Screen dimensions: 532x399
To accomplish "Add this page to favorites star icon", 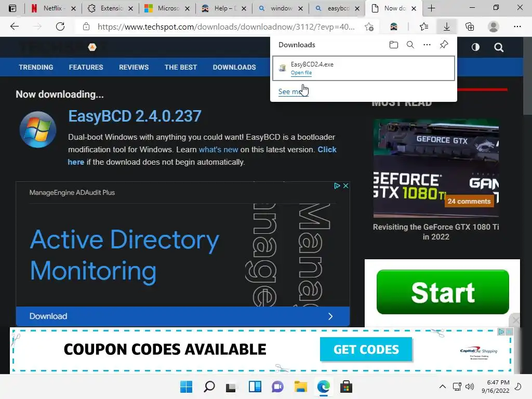I will coord(369,27).
